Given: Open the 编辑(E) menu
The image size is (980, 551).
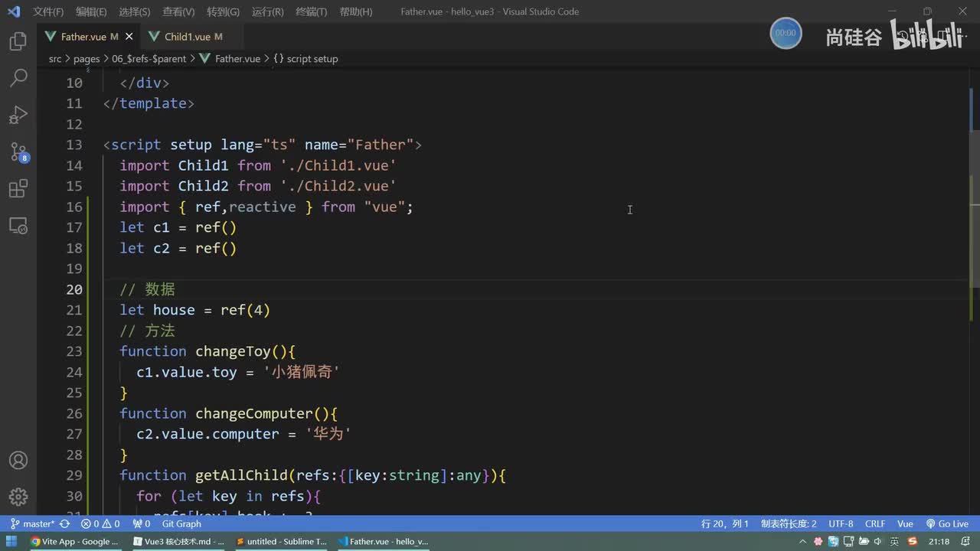Looking at the screenshot, I should click(x=91, y=11).
